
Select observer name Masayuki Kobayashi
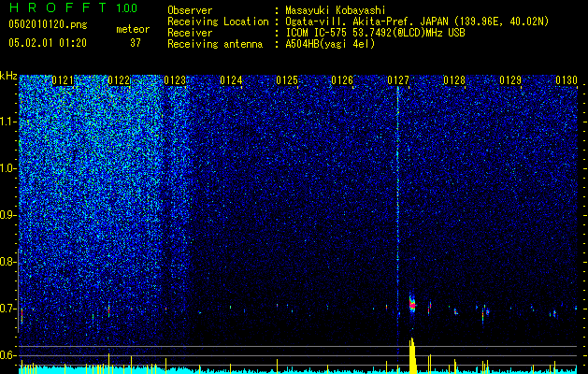(336, 10)
